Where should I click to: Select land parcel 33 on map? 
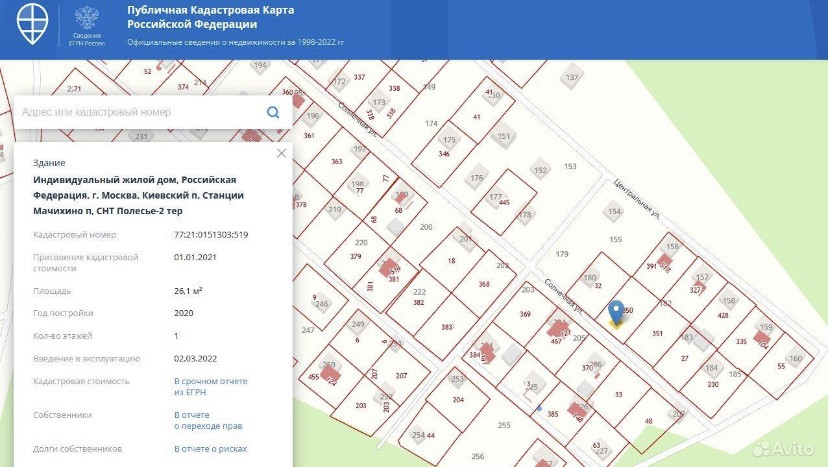[x=618, y=394]
